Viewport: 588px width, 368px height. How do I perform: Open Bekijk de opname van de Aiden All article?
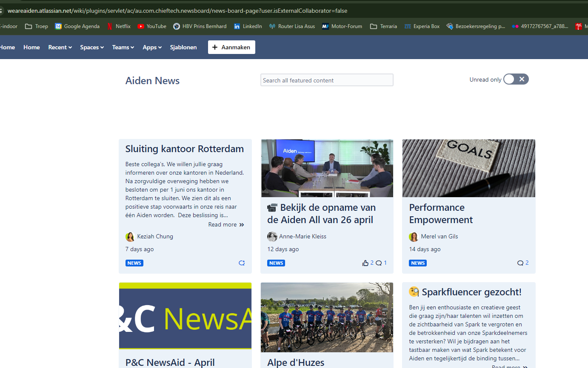(x=322, y=214)
